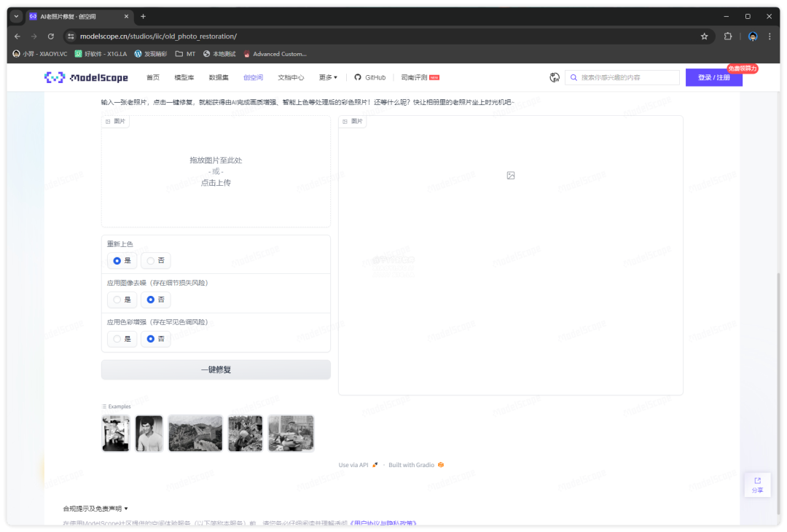Viewport: 787px width, 532px height.
Task: Click the image upload drop area
Action: 216,172
